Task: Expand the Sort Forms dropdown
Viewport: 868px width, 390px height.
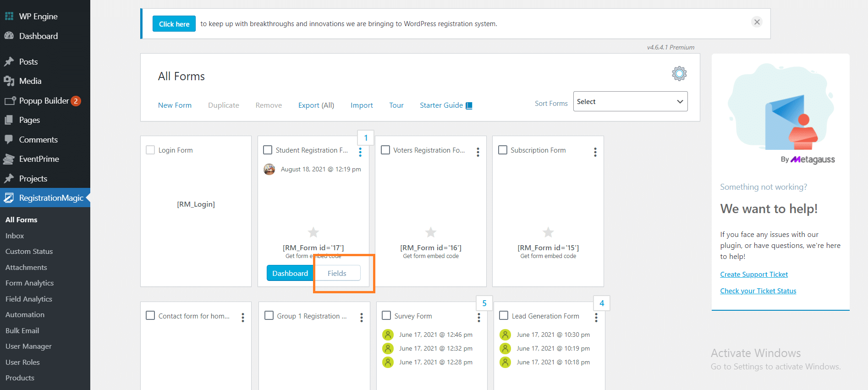Action: pyautogui.click(x=630, y=102)
